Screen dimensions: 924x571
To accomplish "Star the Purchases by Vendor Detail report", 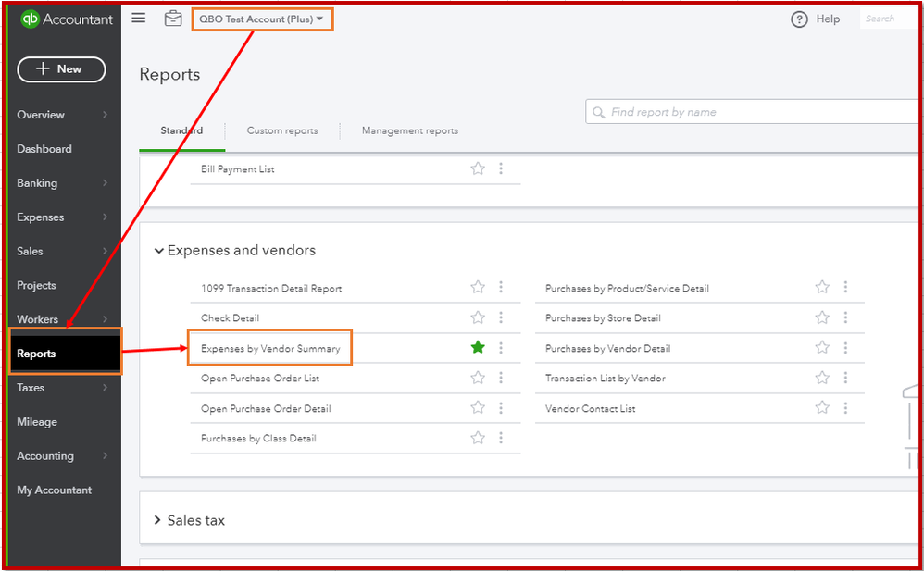I will [822, 348].
